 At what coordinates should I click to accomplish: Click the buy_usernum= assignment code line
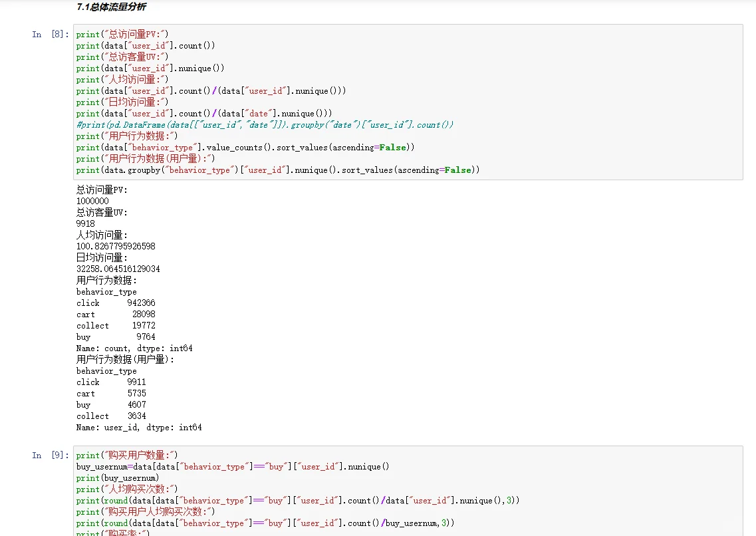pyautogui.click(x=233, y=467)
